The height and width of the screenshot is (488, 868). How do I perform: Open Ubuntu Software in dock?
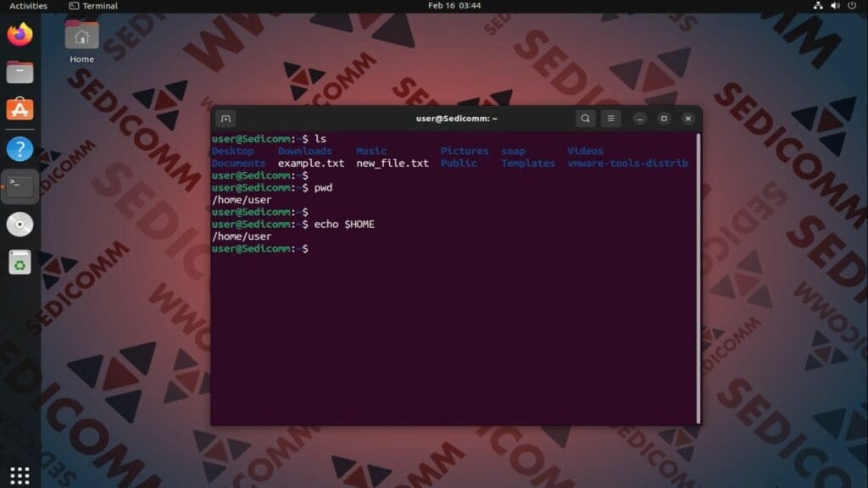click(x=20, y=109)
